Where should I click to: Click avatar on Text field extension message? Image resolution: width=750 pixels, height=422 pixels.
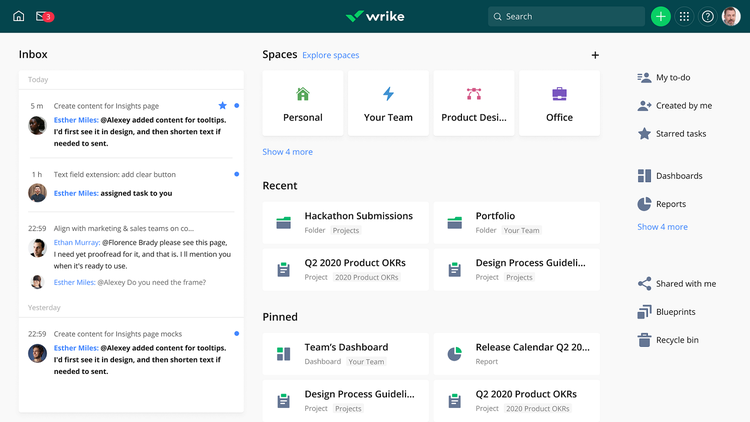(x=37, y=193)
